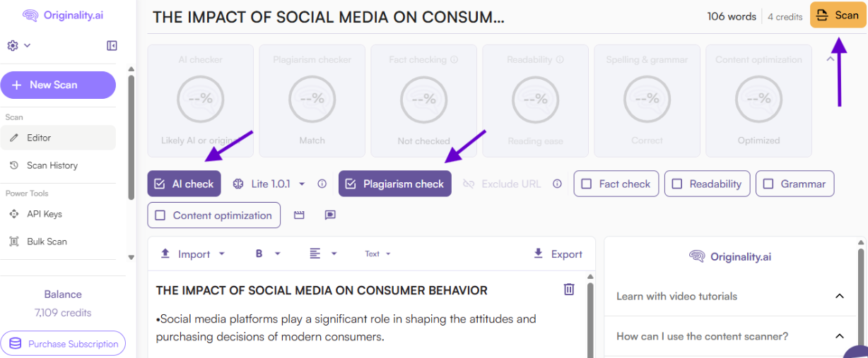The height and width of the screenshot is (358, 868).
Task: Open the Lite 1.0.1 model dropdown
Action: (x=271, y=184)
